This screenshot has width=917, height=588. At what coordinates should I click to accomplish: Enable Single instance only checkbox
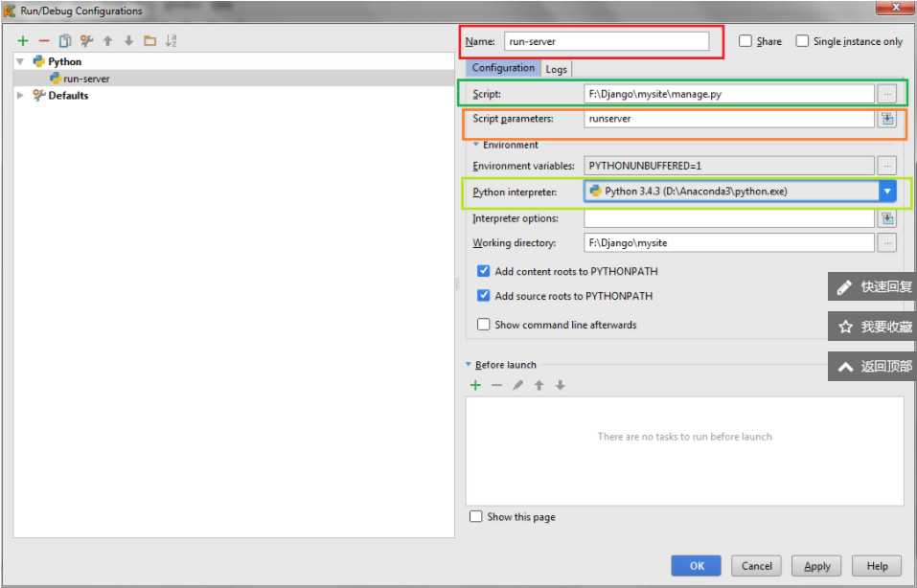(x=802, y=41)
